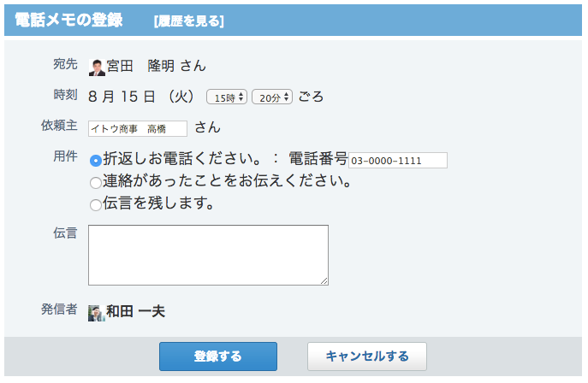Select the 折返しお電話ください radio button
This screenshot has height=383, width=588.
[x=96, y=160]
